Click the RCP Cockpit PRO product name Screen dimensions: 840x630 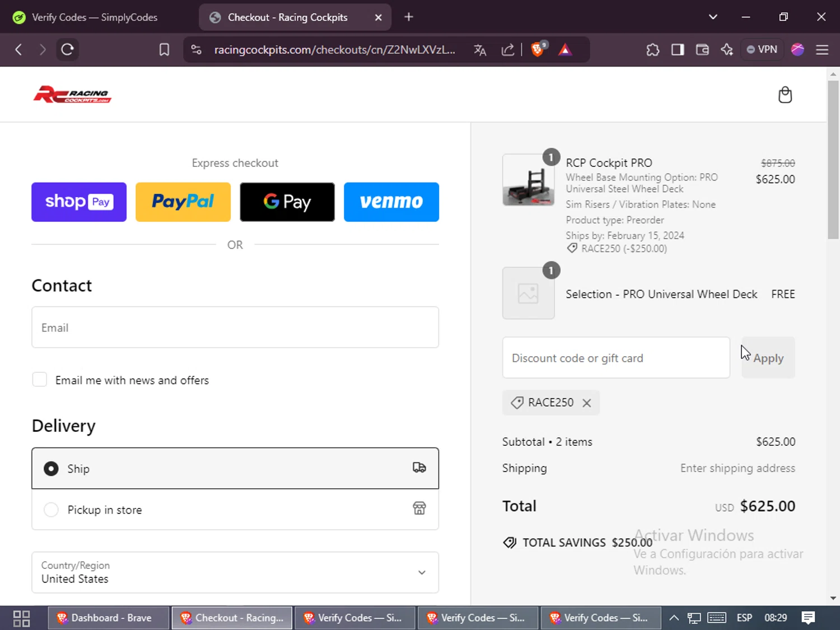[x=609, y=163]
